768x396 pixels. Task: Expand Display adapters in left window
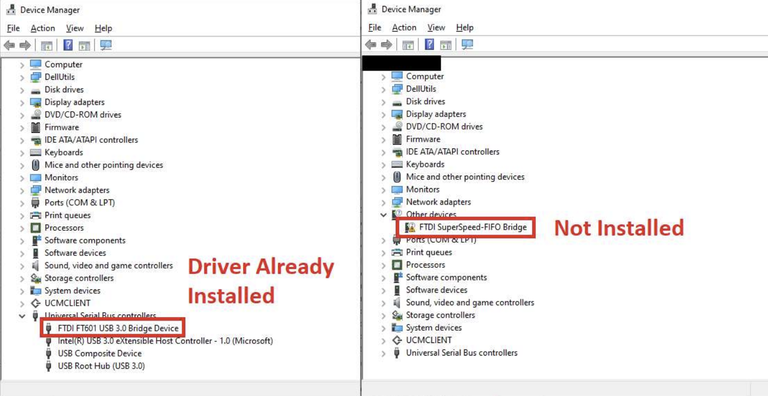(x=22, y=102)
